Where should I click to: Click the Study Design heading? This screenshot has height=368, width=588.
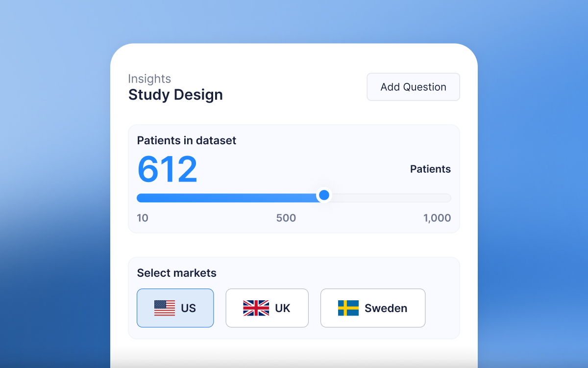pos(175,95)
